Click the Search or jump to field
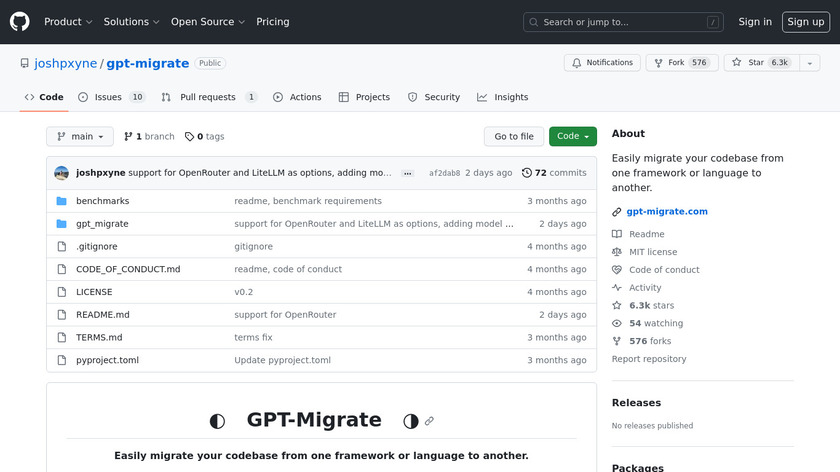The height and width of the screenshot is (472, 840). click(623, 22)
